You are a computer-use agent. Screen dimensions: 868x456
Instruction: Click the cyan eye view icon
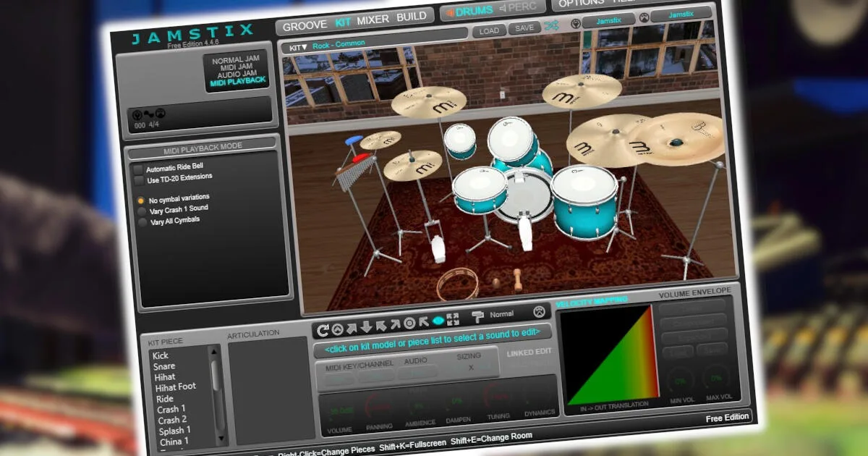[438, 321]
